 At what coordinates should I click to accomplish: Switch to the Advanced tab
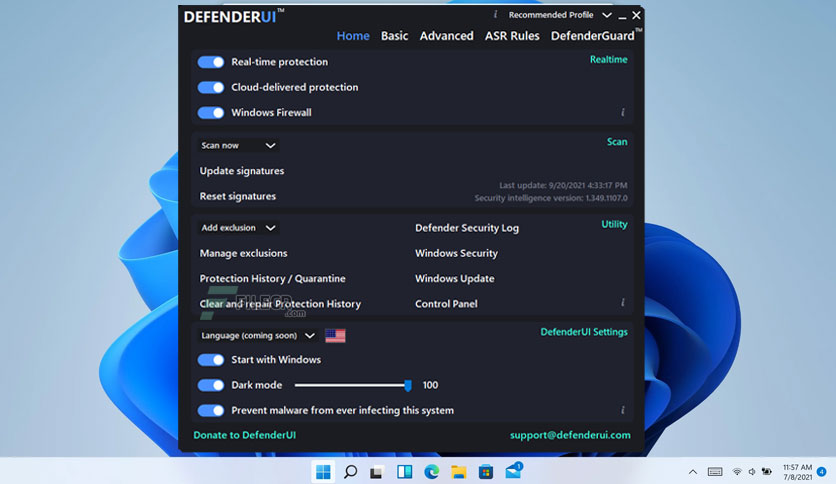[446, 36]
